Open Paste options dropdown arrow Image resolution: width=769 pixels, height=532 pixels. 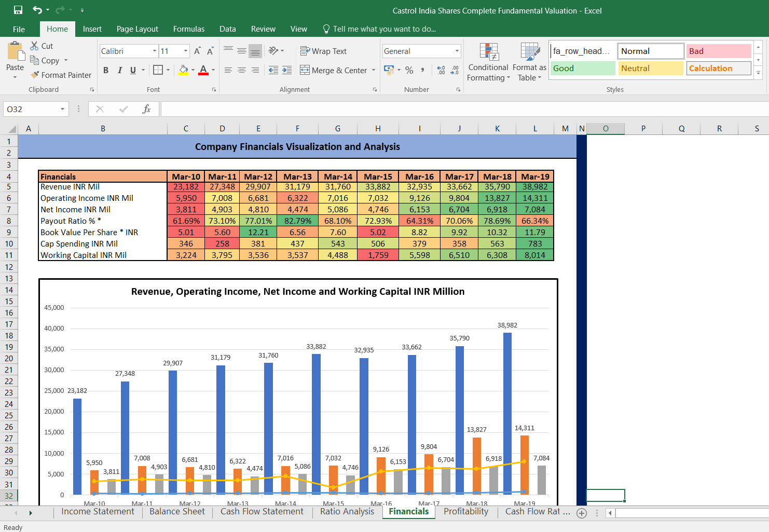pyautogui.click(x=15, y=77)
